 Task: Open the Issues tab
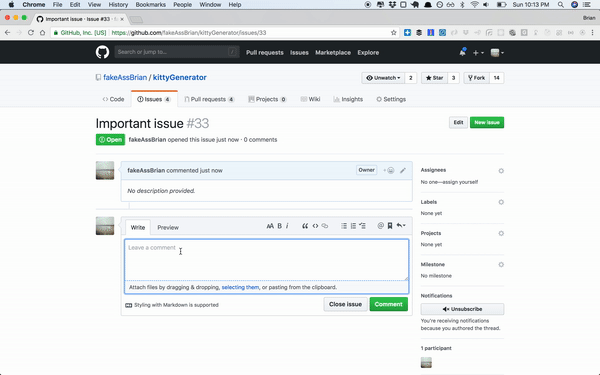tap(154, 99)
